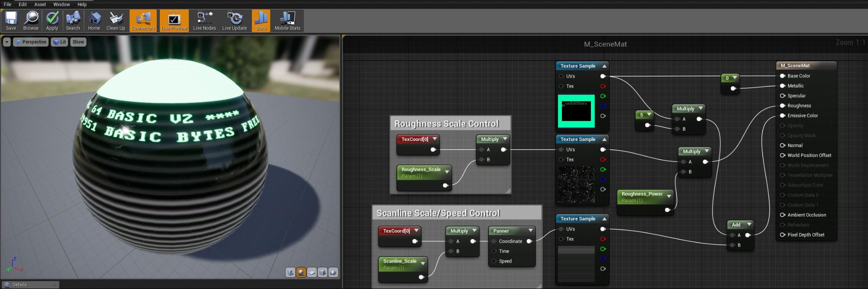Switch preview mesh to cube shape
The width and height of the screenshot is (868, 289).
coord(323,273)
